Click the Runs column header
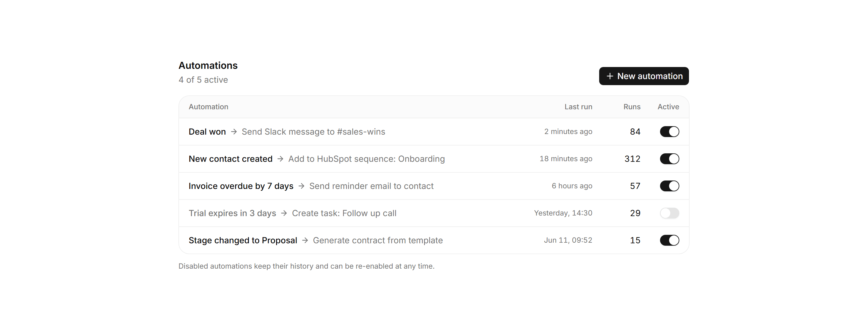The image size is (868, 329). pos(632,107)
